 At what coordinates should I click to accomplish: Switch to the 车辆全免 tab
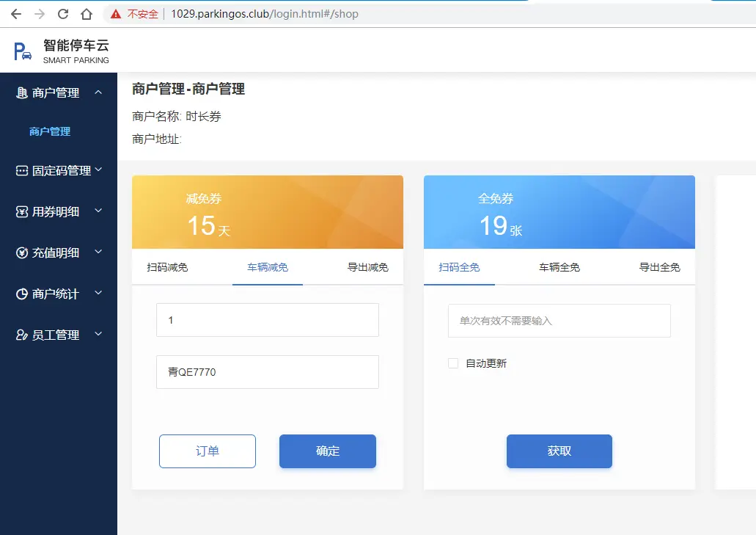tap(559, 267)
